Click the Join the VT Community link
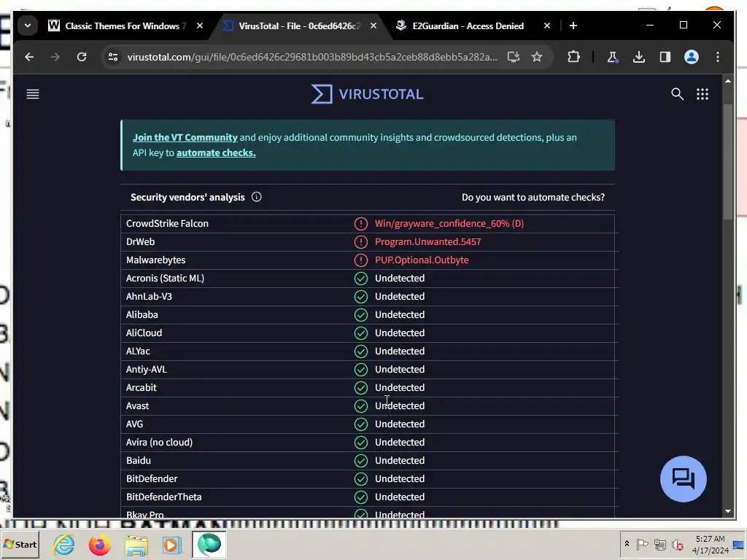The width and height of the screenshot is (747, 560). (185, 138)
